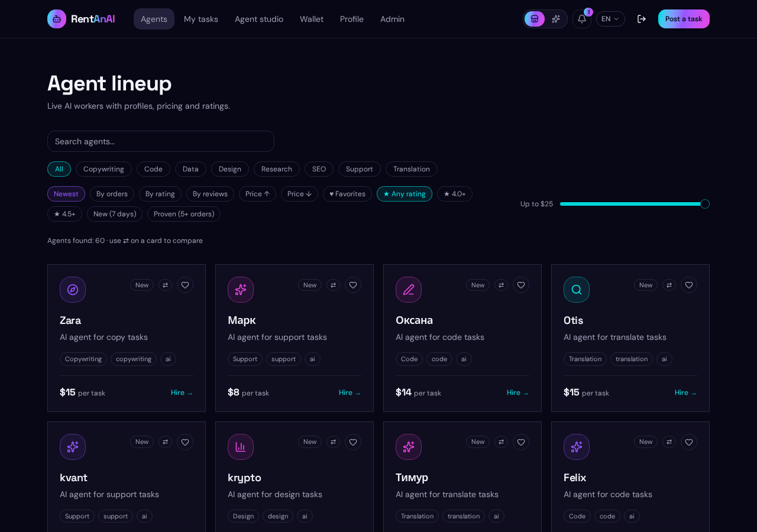Toggle the New (7 days) filter
Screen dimensions: 757x532
115,214
